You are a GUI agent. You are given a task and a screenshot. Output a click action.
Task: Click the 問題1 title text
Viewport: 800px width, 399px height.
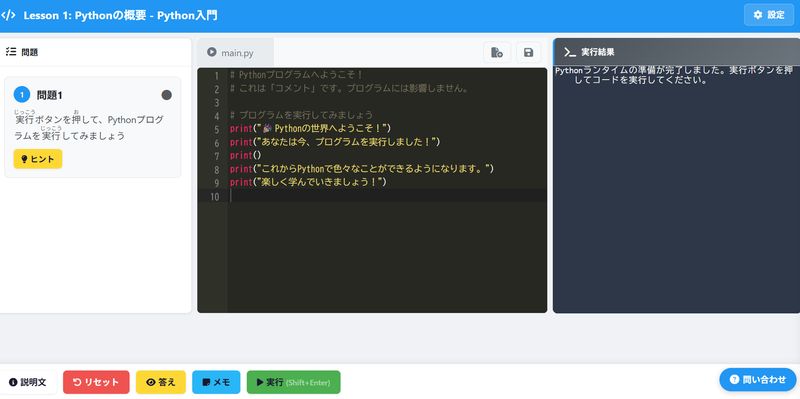(49, 95)
